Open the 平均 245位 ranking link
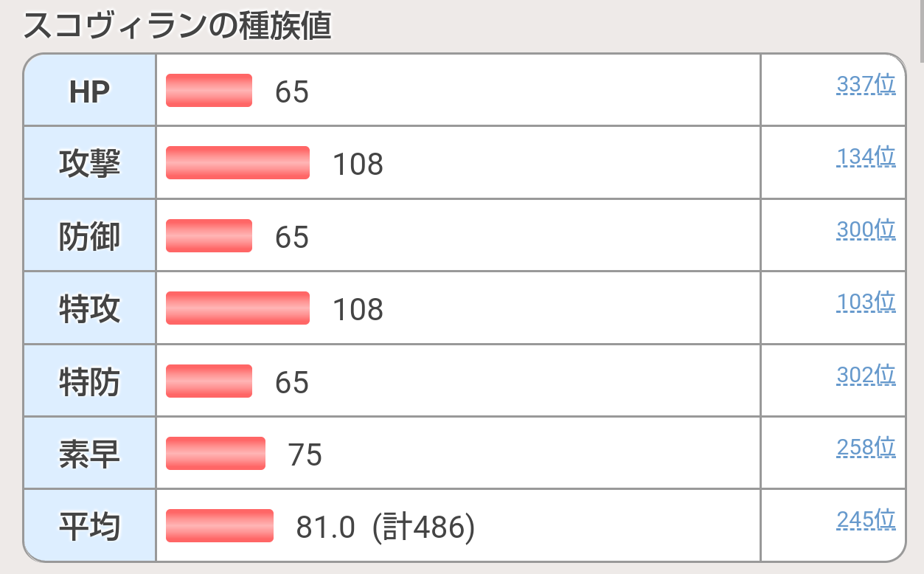The width and height of the screenshot is (924, 574). coord(866,521)
